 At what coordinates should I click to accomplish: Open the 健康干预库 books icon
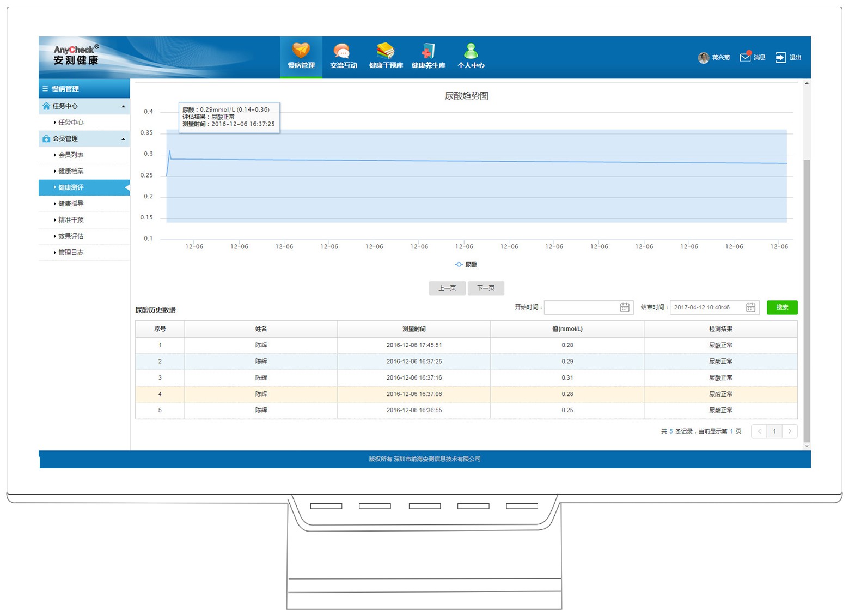(386, 51)
